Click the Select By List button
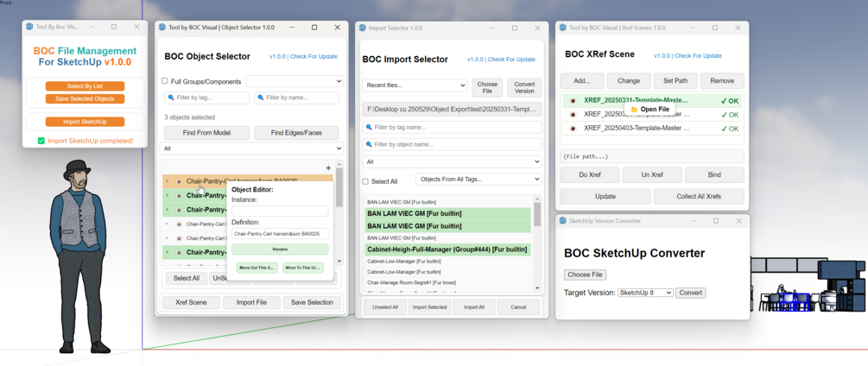Screen dimensions: 868x366 pyautogui.click(x=85, y=86)
